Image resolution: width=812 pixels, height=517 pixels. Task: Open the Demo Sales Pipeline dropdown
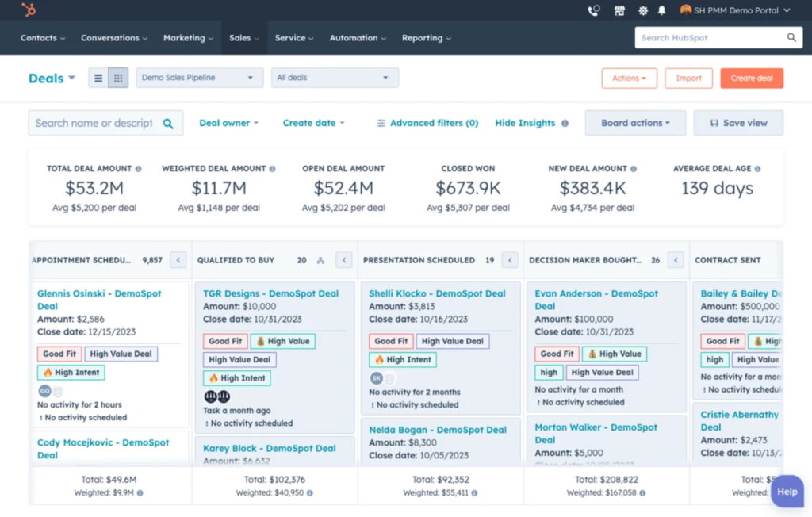click(x=199, y=78)
